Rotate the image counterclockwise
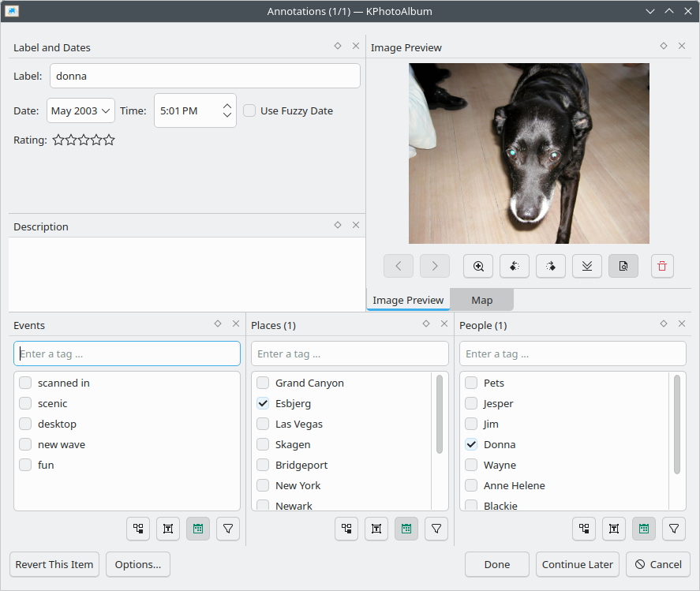700x591 pixels. coord(515,266)
